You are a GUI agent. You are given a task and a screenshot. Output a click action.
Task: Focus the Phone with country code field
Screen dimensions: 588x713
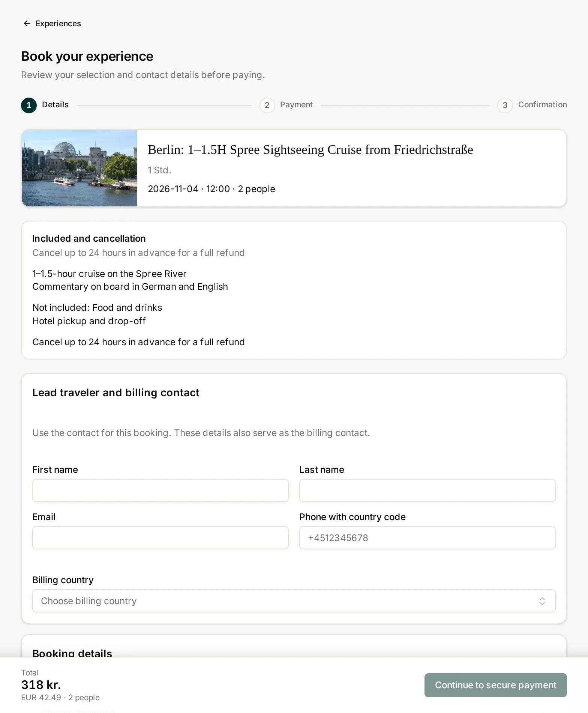pyautogui.click(x=427, y=538)
